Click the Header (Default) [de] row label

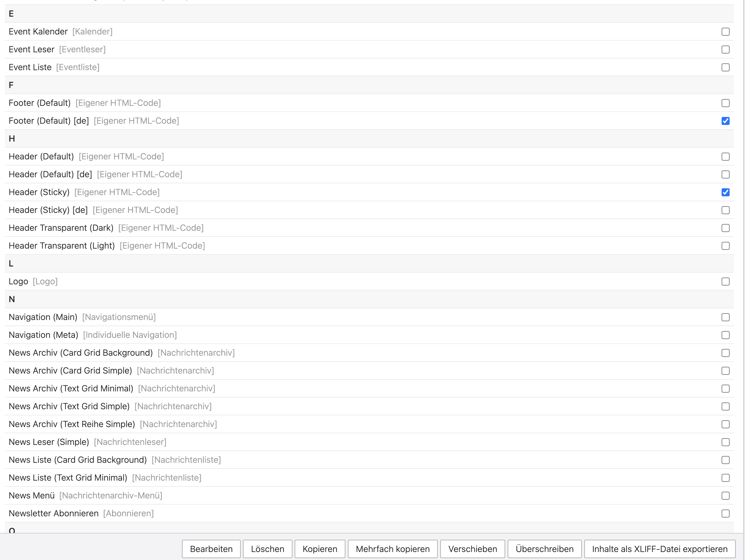tap(50, 174)
